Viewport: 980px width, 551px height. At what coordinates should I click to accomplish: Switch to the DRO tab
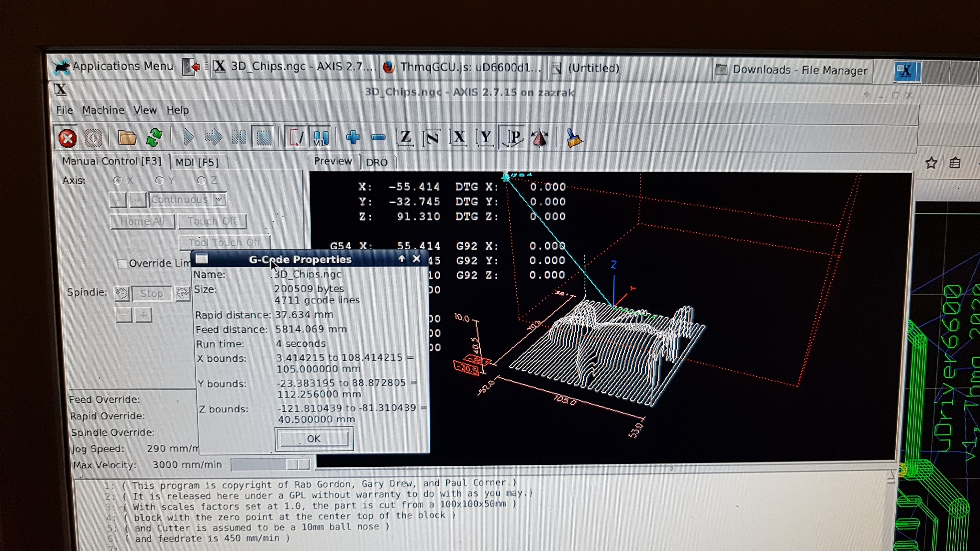377,162
